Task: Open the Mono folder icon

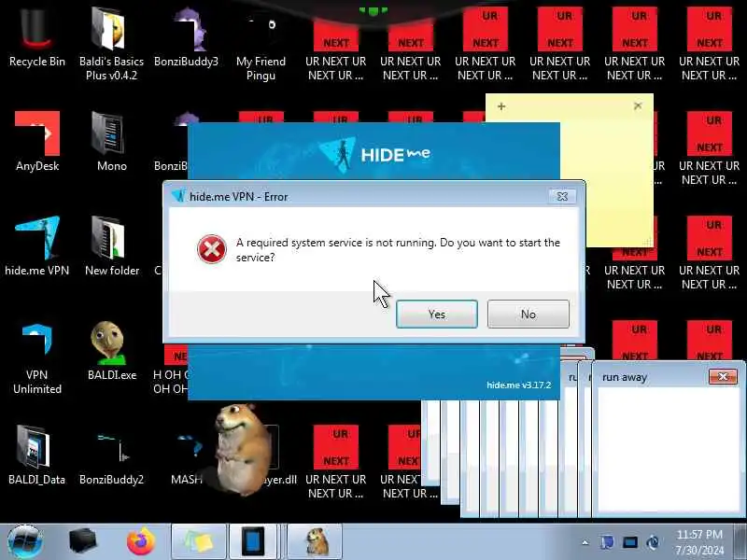Action: (x=111, y=142)
